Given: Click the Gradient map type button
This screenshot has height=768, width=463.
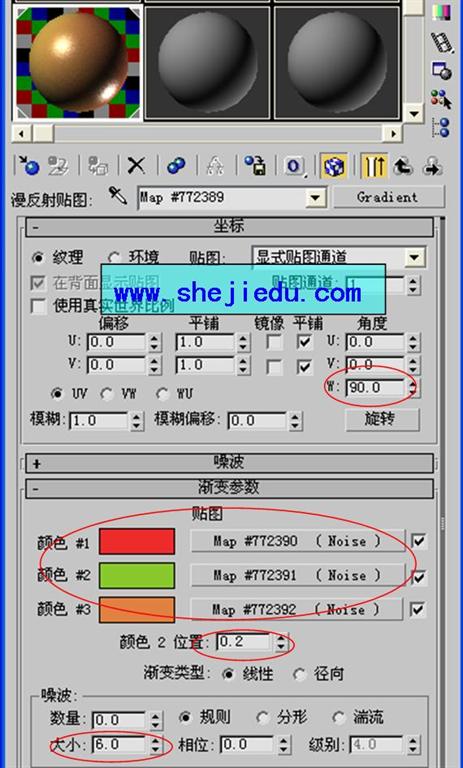Looking at the screenshot, I should pyautogui.click(x=388, y=197).
